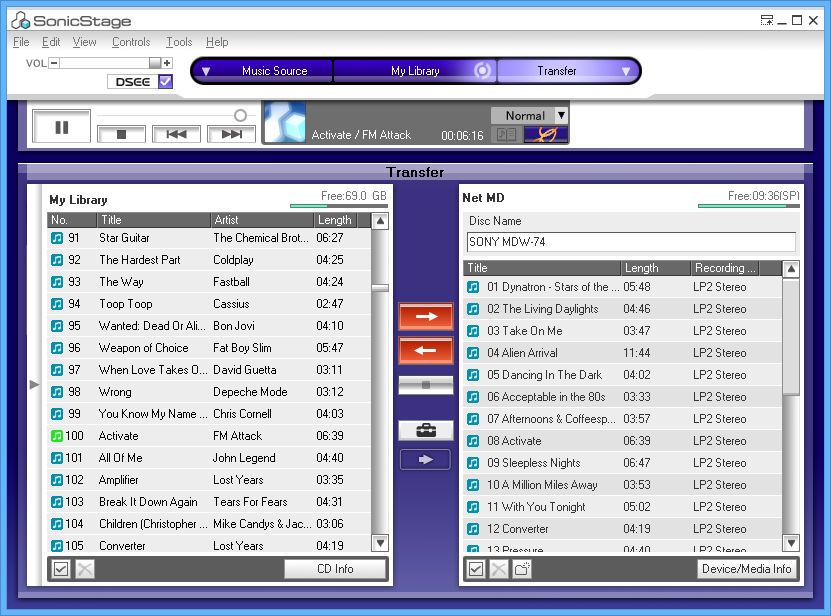Decrease volume with the minus button
The height and width of the screenshot is (616, 831).
[54, 63]
